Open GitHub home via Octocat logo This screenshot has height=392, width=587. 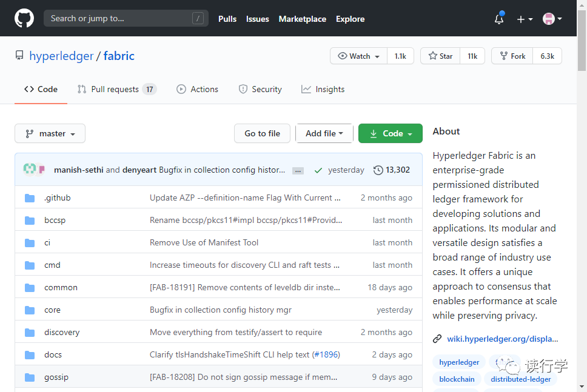(x=24, y=18)
